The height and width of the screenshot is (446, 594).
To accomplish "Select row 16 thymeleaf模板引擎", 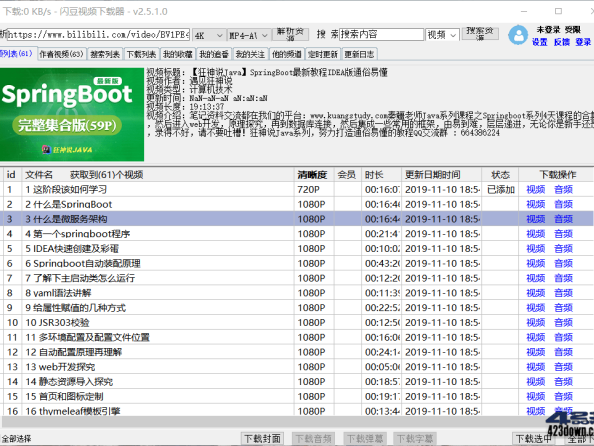I will tap(297, 410).
